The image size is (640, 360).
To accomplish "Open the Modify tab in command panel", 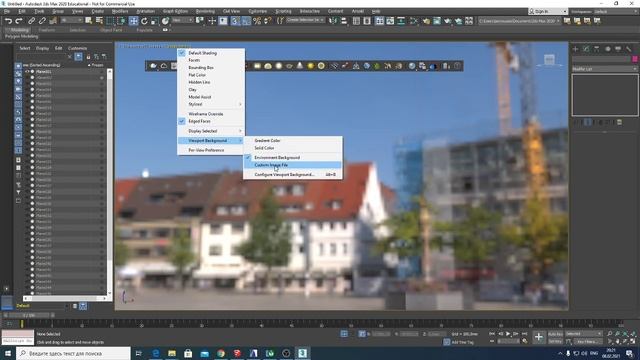I will (586, 49).
